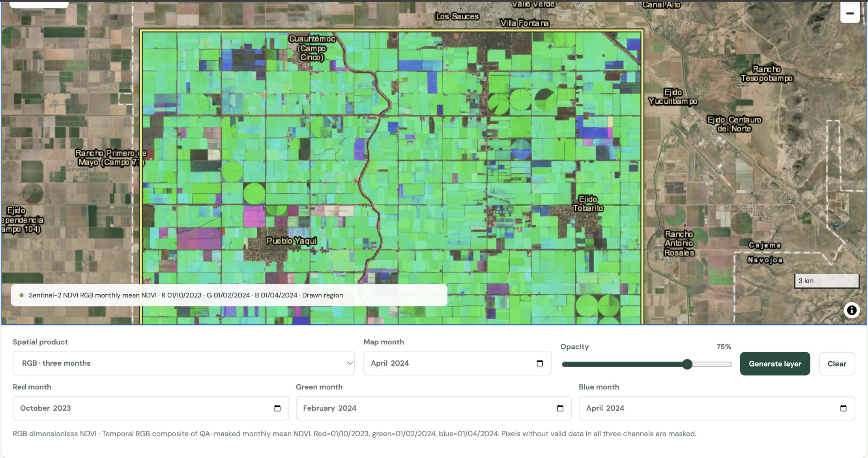Click Cuauhtémoc (Campo Cinco) map label

tap(312, 48)
